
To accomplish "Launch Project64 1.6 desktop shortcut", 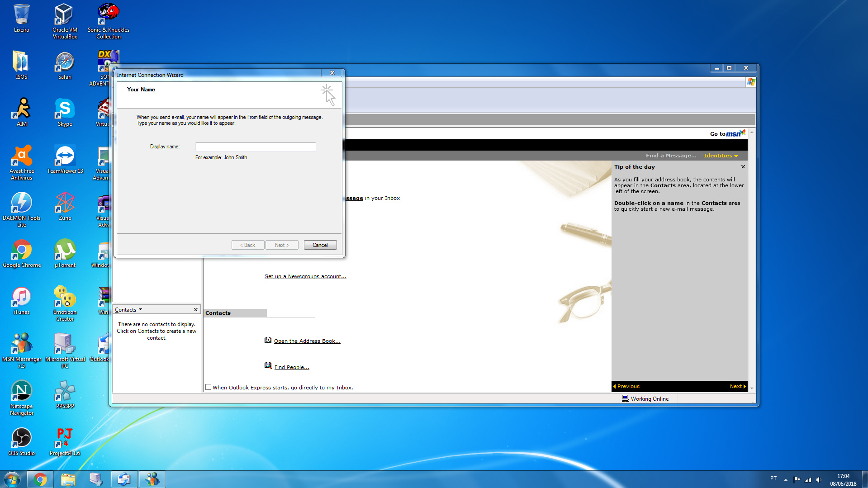I will click(x=65, y=441).
